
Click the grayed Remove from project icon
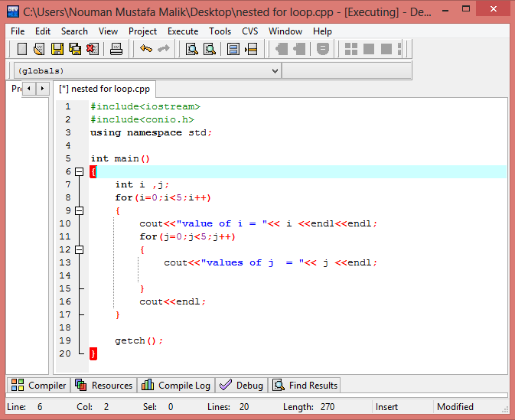pos(299,49)
